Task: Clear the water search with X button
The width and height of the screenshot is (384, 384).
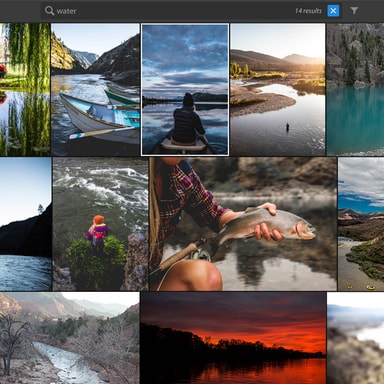Action: [333, 11]
